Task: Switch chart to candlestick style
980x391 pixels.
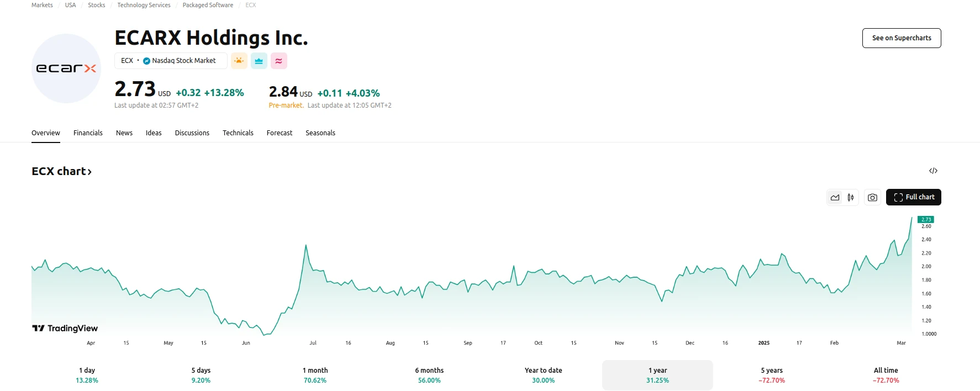Action: pyautogui.click(x=851, y=197)
